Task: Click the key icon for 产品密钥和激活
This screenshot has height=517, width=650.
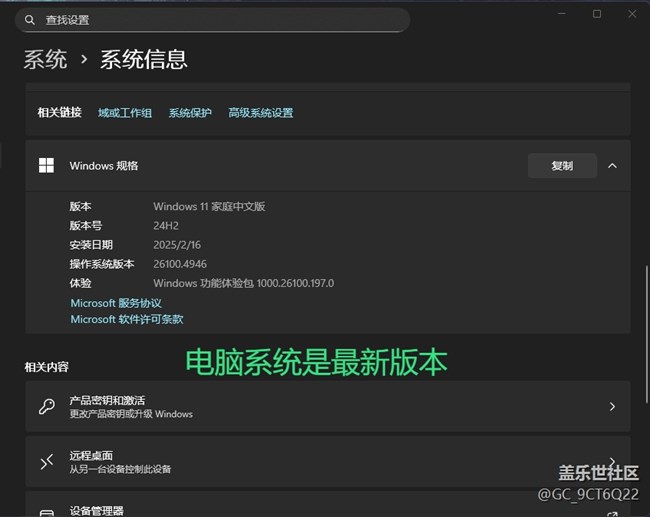Action: [x=46, y=407]
